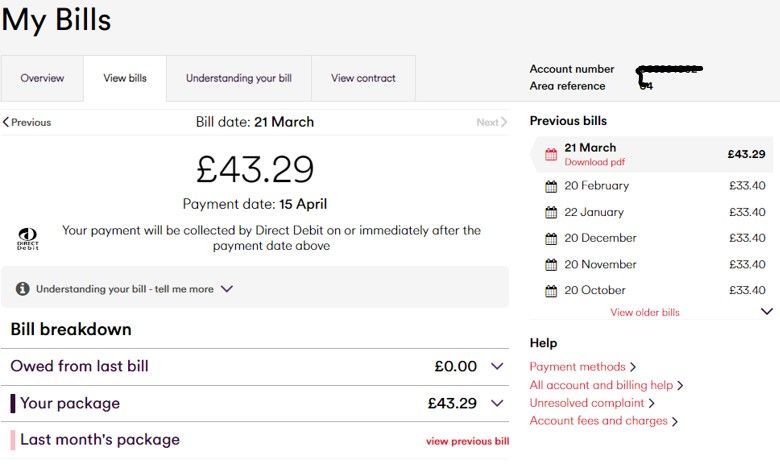Click the info icon beside Understanding your bill

(22, 288)
